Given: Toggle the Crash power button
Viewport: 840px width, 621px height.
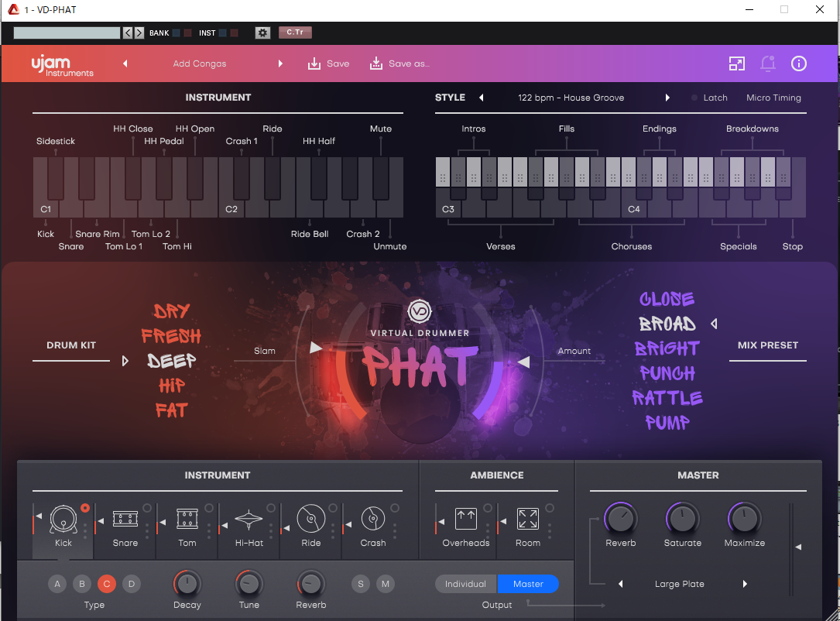Looking at the screenshot, I should coord(395,508).
